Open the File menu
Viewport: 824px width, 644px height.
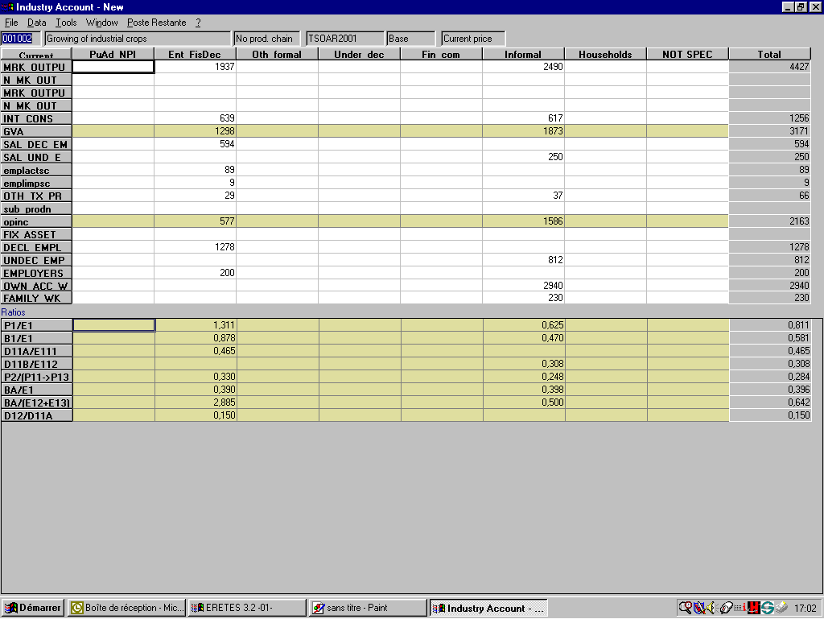(11, 23)
